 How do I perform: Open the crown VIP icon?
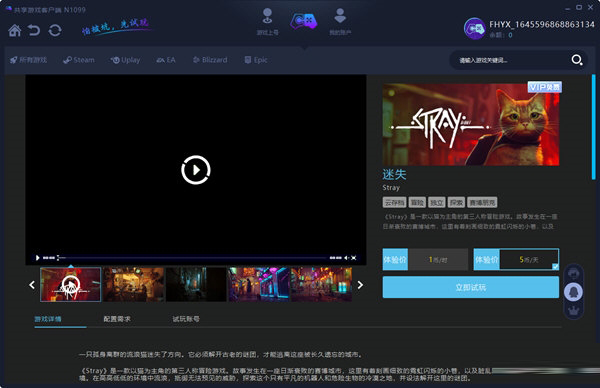coord(573,310)
